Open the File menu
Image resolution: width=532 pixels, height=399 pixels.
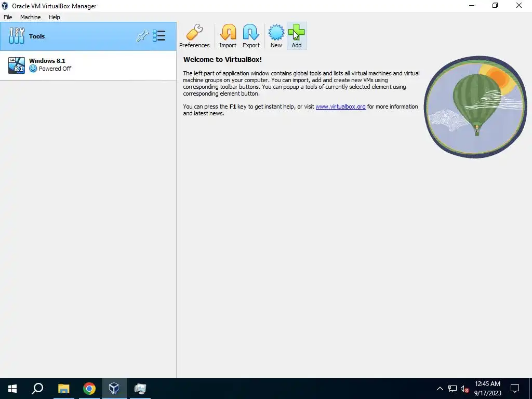click(x=8, y=17)
